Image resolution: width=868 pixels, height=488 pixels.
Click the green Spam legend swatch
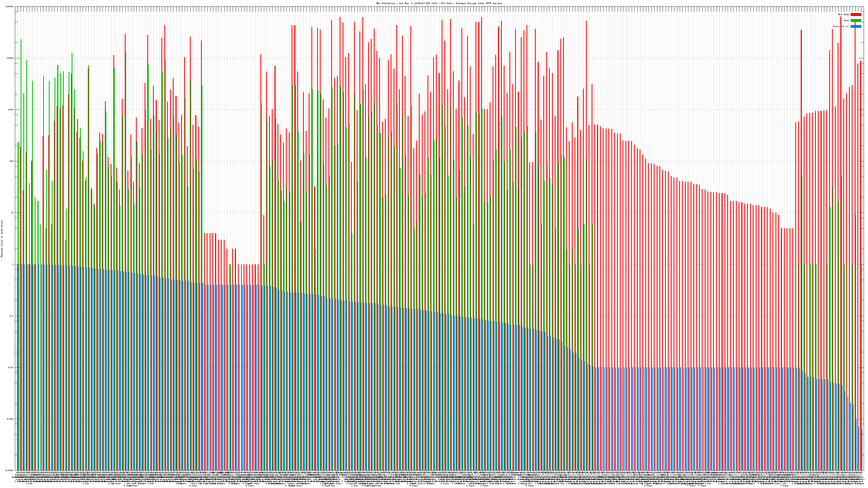pyautogui.click(x=856, y=21)
